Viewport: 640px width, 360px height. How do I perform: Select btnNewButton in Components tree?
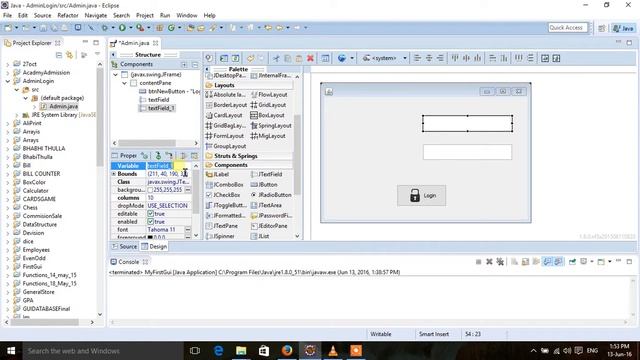(169, 91)
